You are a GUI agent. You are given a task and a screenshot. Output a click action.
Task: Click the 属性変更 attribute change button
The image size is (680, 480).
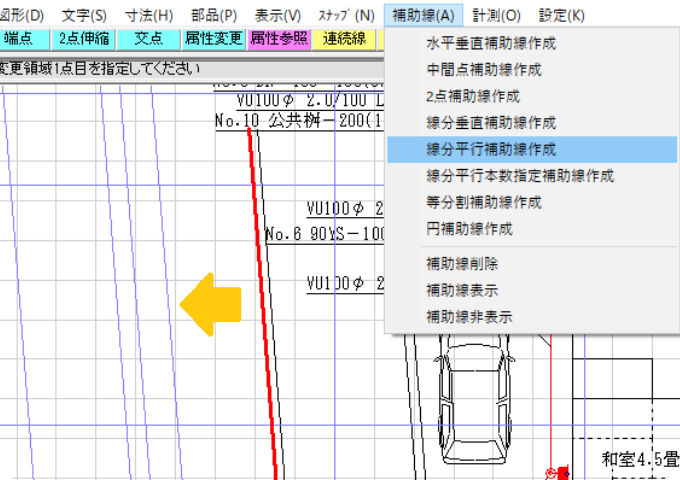213,39
